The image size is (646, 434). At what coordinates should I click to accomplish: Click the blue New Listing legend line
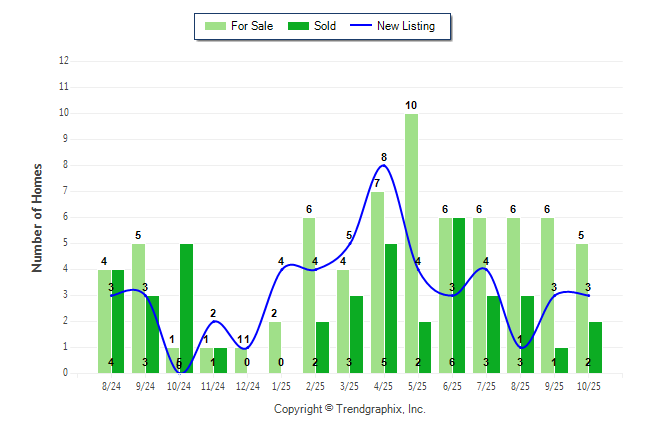360,26
